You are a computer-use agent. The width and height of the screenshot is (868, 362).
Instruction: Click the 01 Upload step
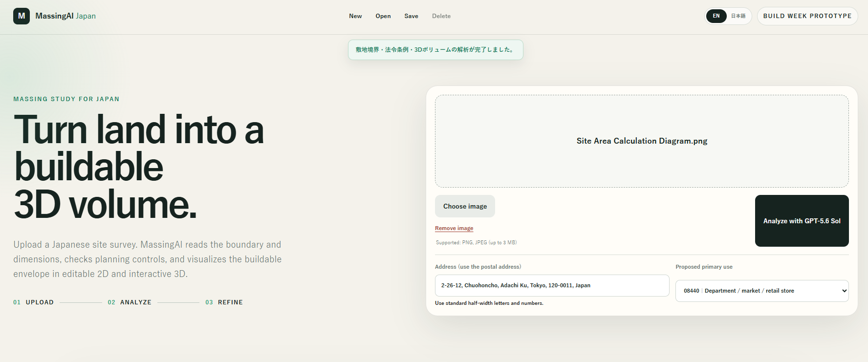[x=33, y=302]
